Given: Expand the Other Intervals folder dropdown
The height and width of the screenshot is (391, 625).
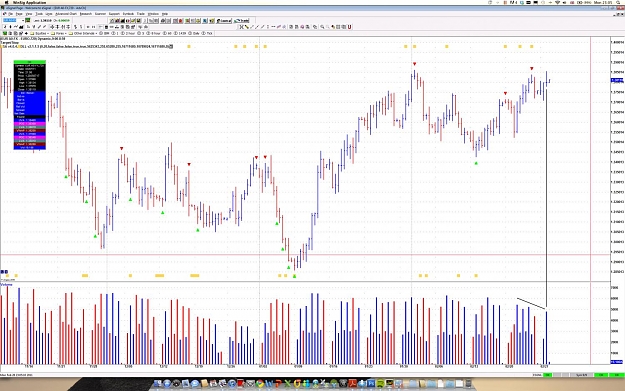Looking at the screenshot, I should 96,33.
